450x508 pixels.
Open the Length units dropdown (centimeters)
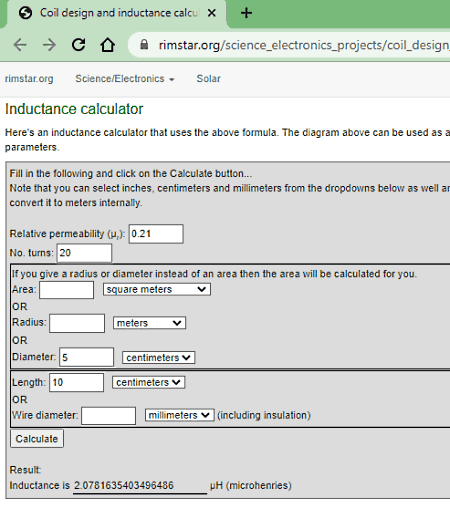(x=148, y=382)
